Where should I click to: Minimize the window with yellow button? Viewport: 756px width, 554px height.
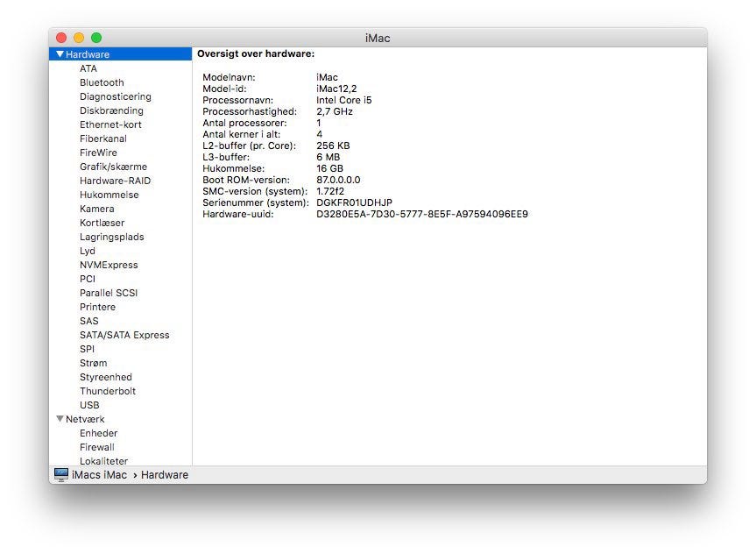click(79, 38)
